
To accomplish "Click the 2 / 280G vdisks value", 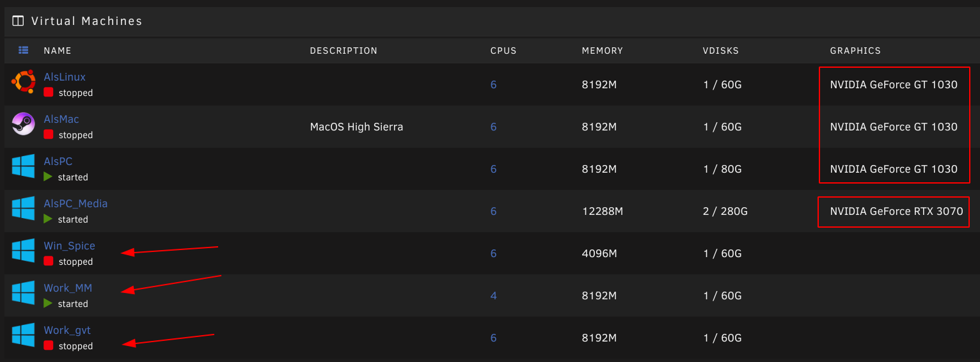I will point(725,211).
